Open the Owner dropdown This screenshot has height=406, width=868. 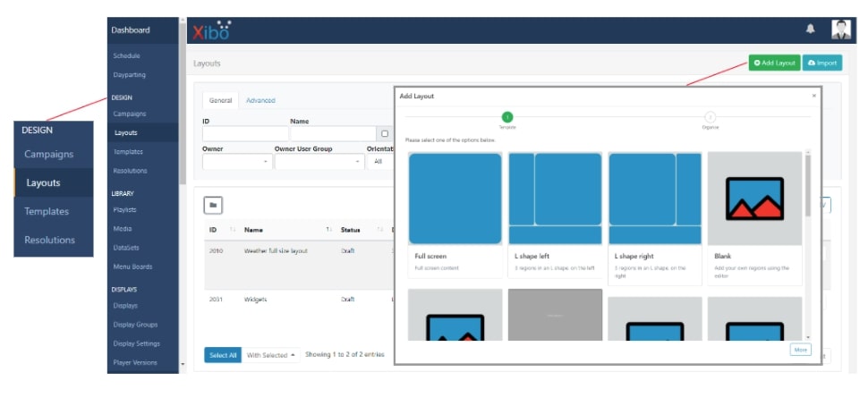click(x=237, y=162)
